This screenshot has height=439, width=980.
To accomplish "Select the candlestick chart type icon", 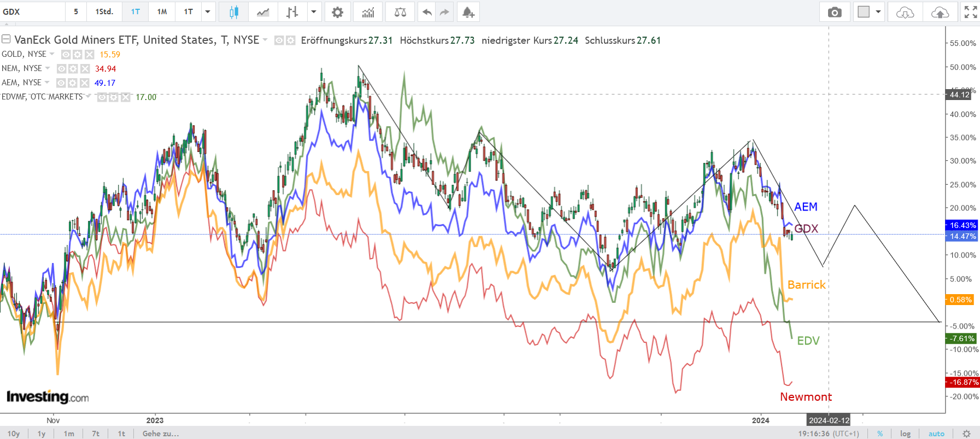I will [233, 12].
